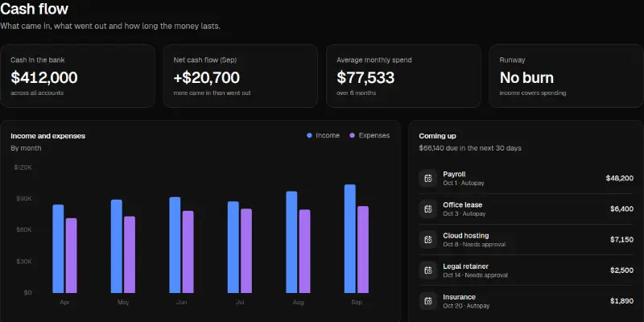Click the calendar icon beside Cloud hosting

(428, 239)
